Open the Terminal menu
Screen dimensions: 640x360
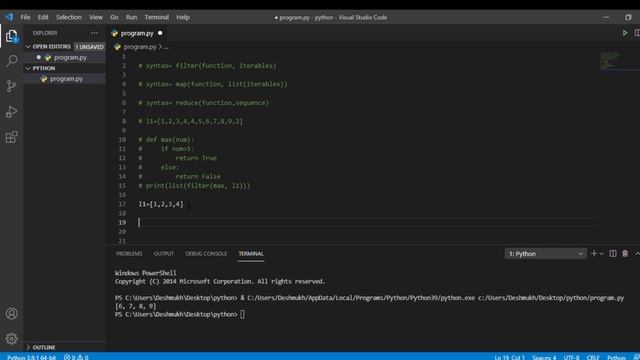[x=157, y=17]
